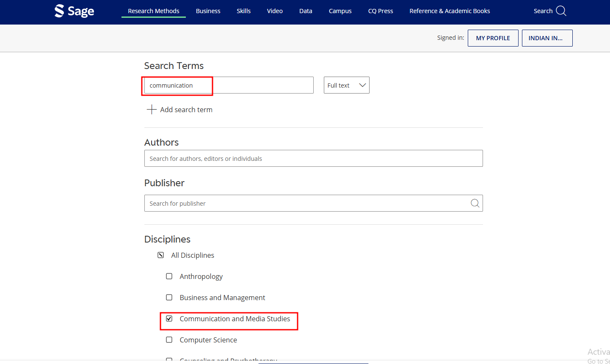Click the Add search term link
This screenshot has width=610, height=364.
pyautogui.click(x=186, y=110)
